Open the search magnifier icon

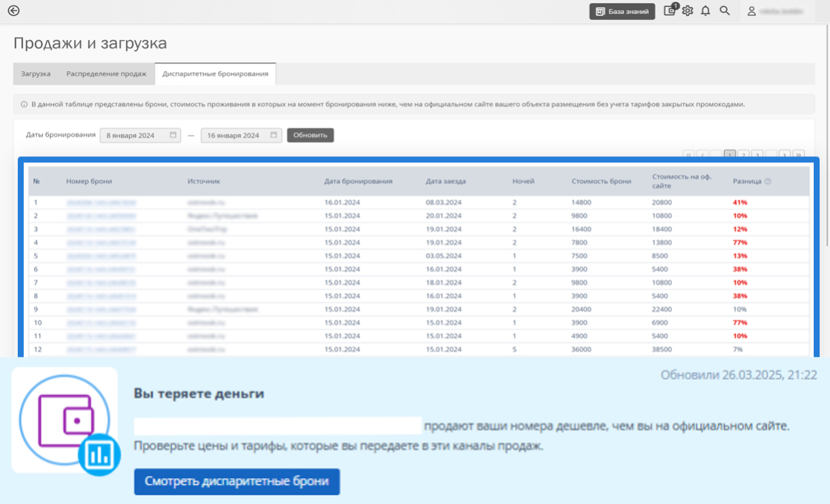pos(723,11)
